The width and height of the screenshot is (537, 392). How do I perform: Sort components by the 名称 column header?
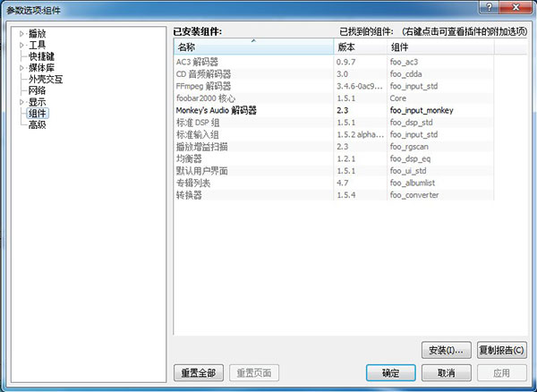[253, 47]
